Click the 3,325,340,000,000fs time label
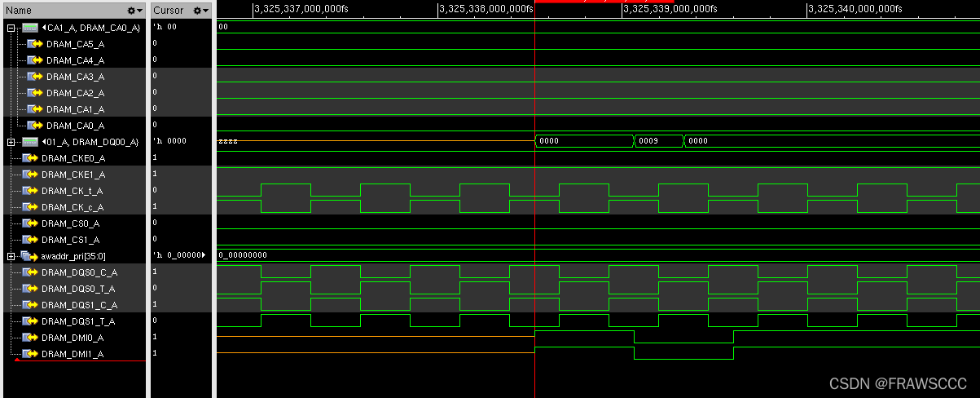This screenshot has width=980, height=398. click(x=854, y=9)
